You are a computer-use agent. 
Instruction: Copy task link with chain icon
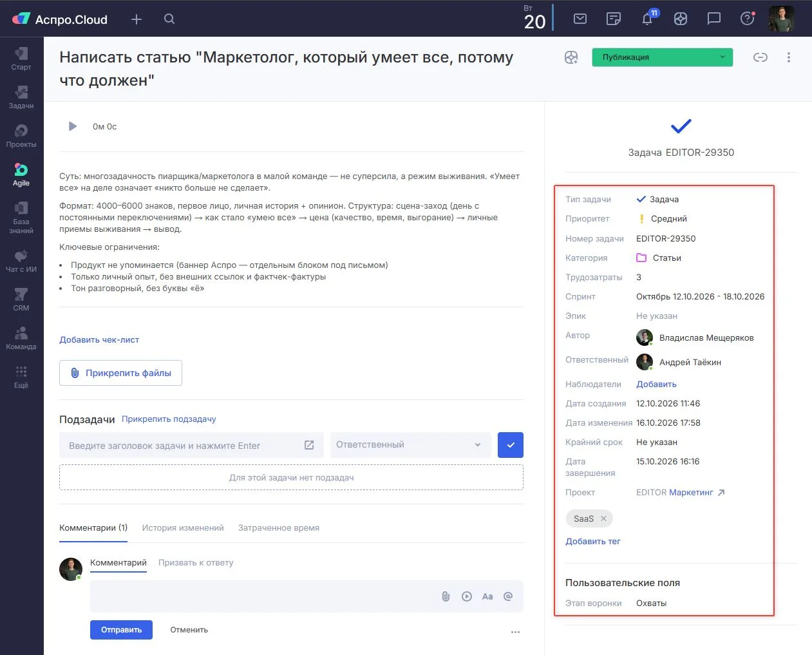(x=760, y=57)
